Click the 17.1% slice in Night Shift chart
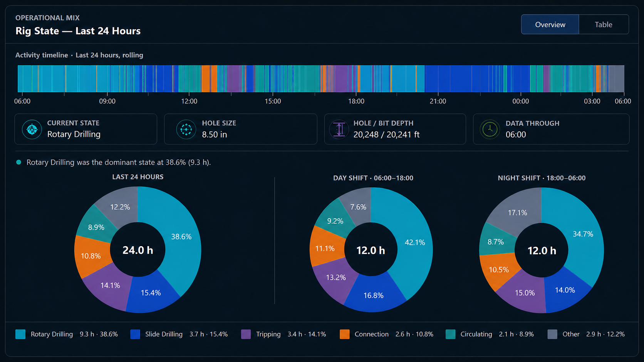Viewport: 644px width, 362px height. [517, 213]
